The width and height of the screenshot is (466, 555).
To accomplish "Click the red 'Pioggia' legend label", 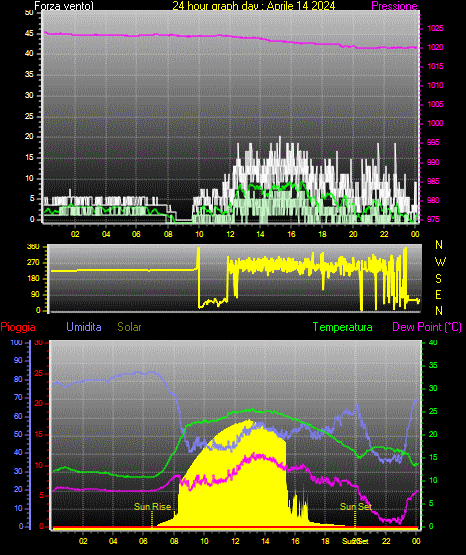I will point(18,327).
